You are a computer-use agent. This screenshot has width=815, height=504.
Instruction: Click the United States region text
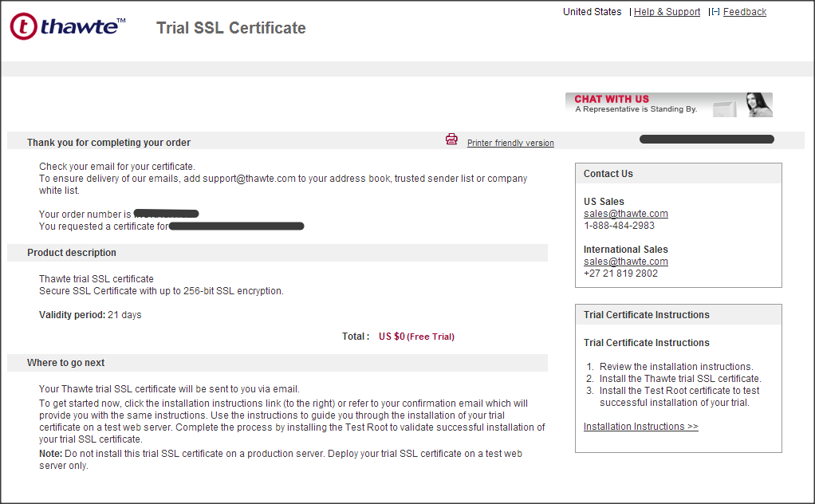click(x=592, y=11)
